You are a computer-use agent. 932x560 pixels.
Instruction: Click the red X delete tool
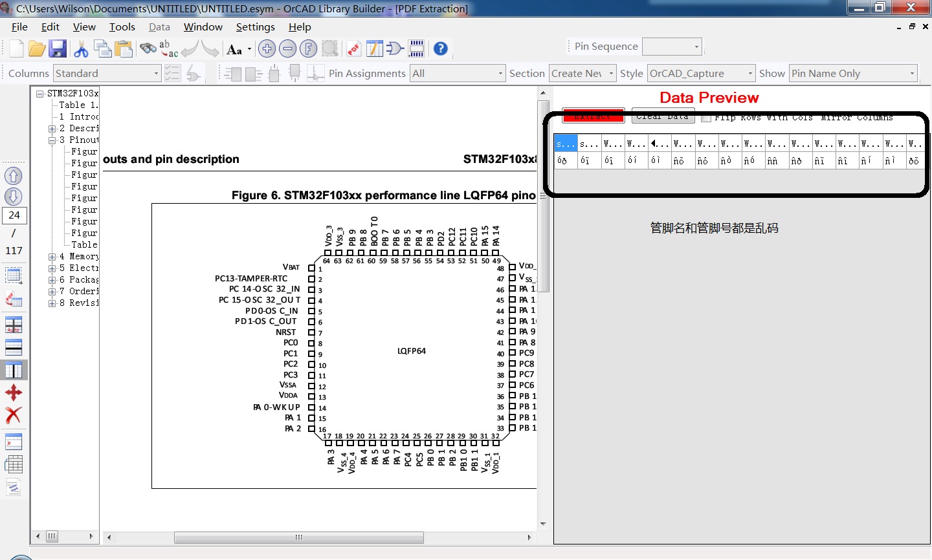coord(14,415)
